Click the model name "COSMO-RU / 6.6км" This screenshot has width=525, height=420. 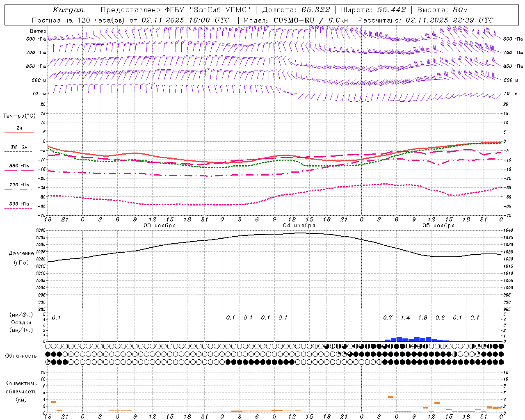[x=311, y=20]
